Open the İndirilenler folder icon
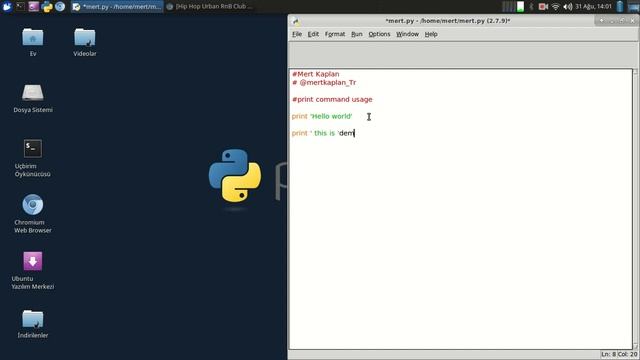The width and height of the screenshot is (640, 360). click(x=33, y=319)
